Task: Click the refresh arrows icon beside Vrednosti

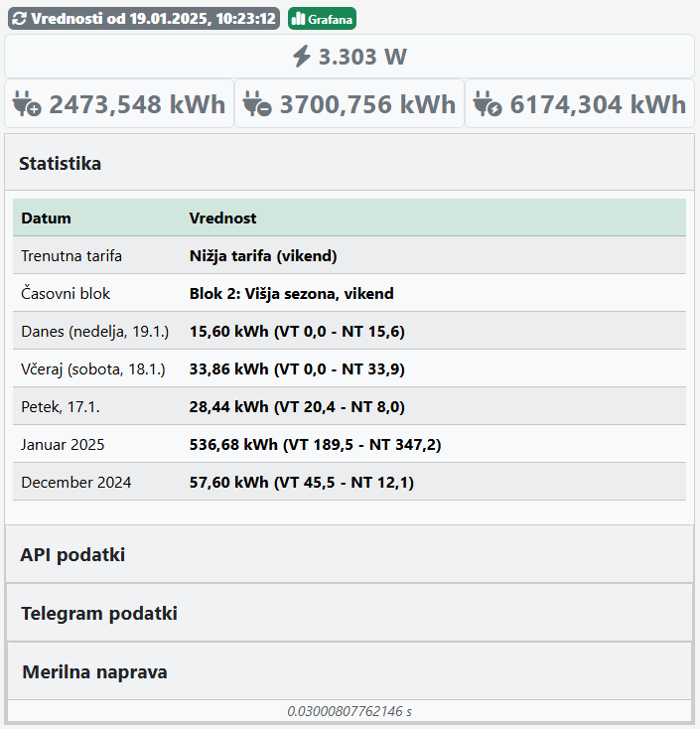Action: click(20, 19)
